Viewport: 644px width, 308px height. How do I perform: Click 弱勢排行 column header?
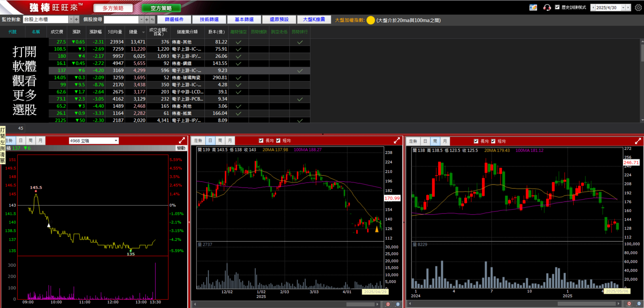[300, 32]
